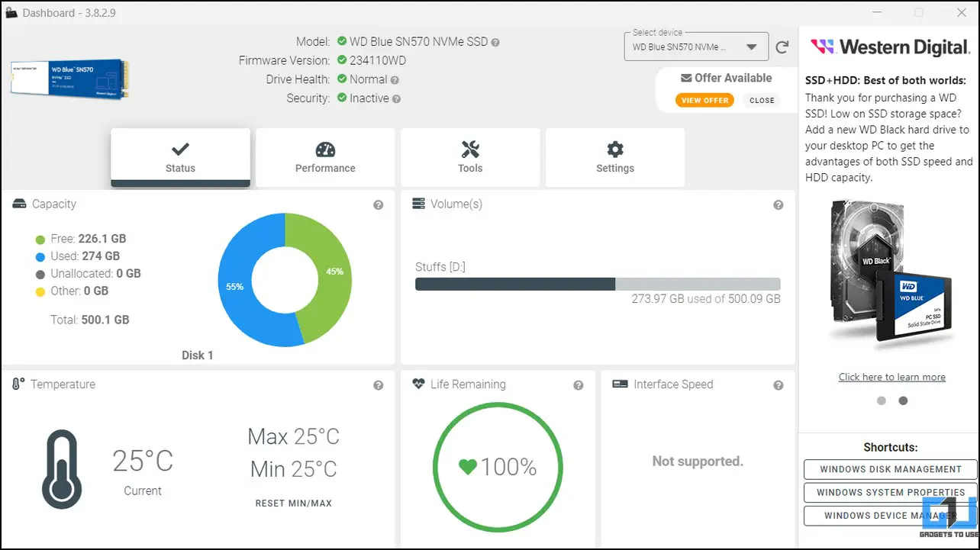Screen dimensions: 980x550
Task: Click the green Free legend dot
Action: [40, 240]
